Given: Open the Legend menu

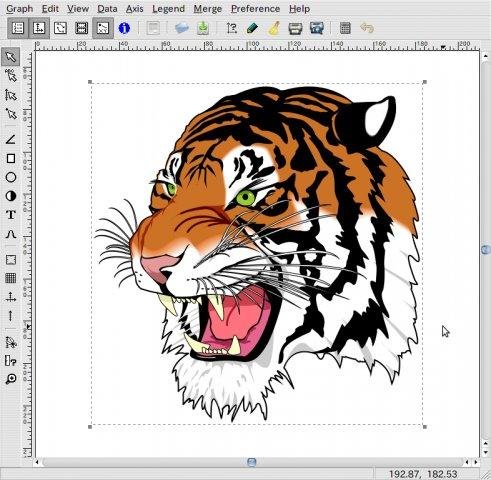Looking at the screenshot, I should (168, 9).
